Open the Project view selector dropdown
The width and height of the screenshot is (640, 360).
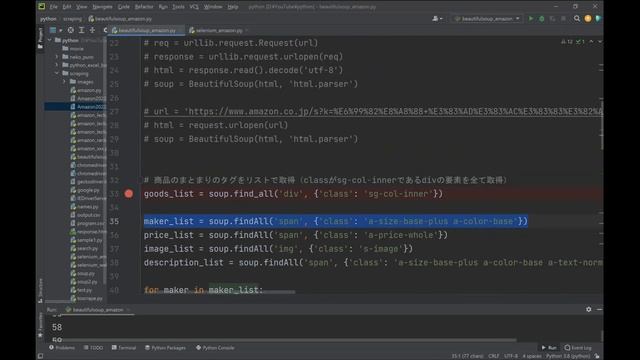(x=55, y=30)
